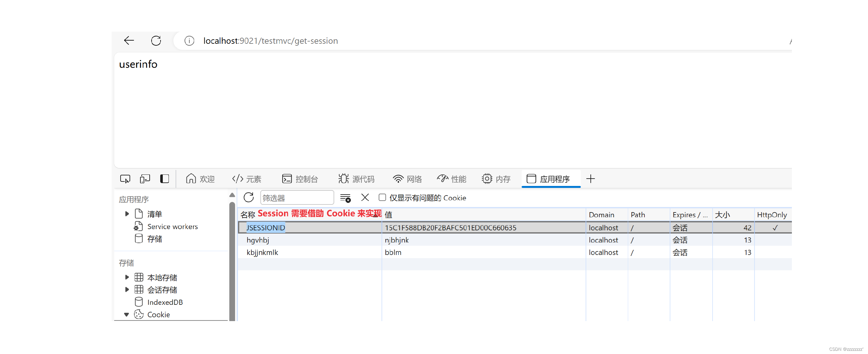Expand the 本地存储 node
The image size is (868, 354).
(x=127, y=277)
